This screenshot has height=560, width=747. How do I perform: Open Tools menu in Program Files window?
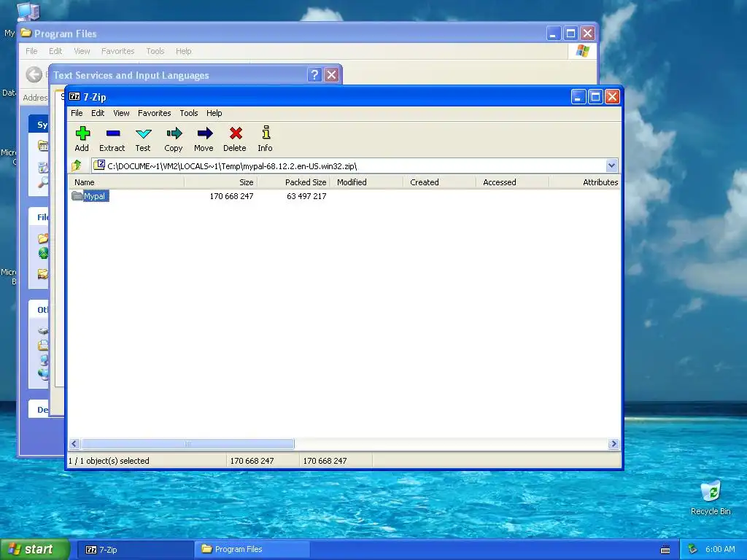(x=155, y=51)
